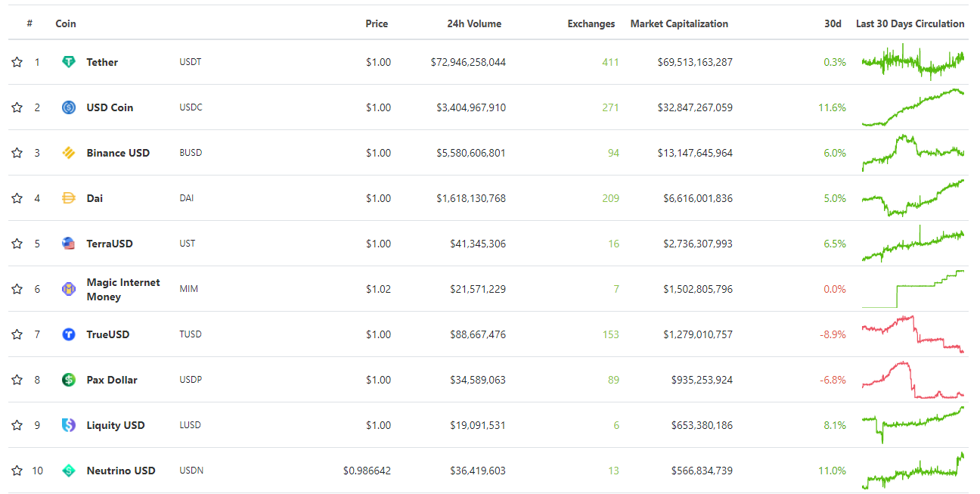Open the Dai coin link
Screen dimensions: 980x494
point(95,198)
